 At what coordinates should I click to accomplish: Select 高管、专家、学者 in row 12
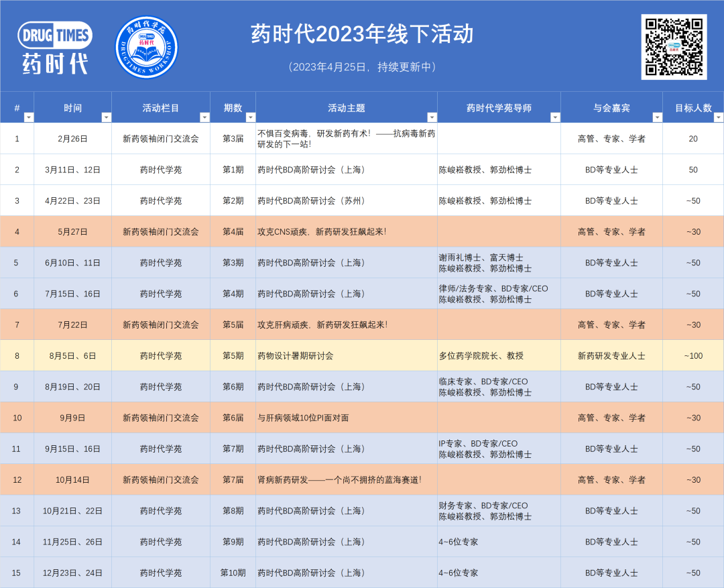coord(611,479)
